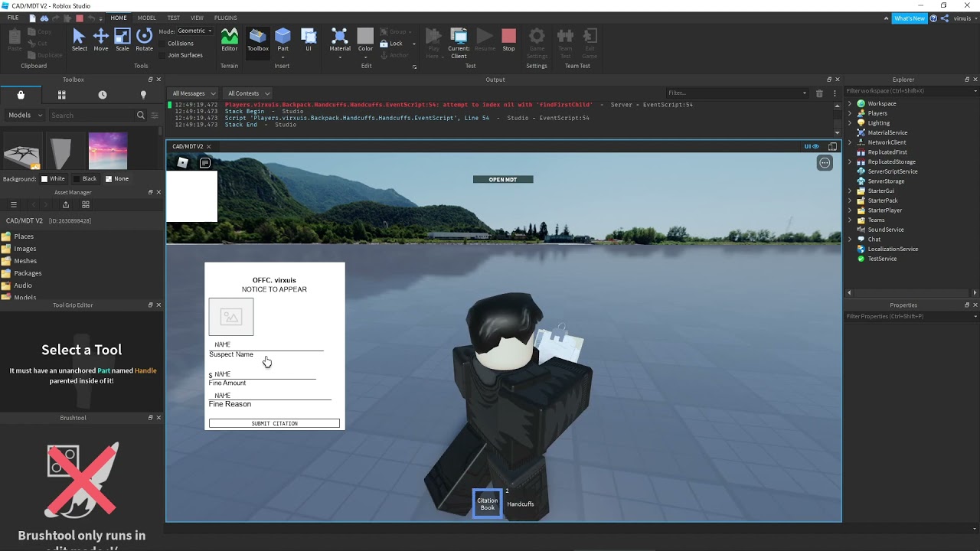Open the Mode Geometric dropdown
The width and height of the screenshot is (980, 551).
coord(195,31)
